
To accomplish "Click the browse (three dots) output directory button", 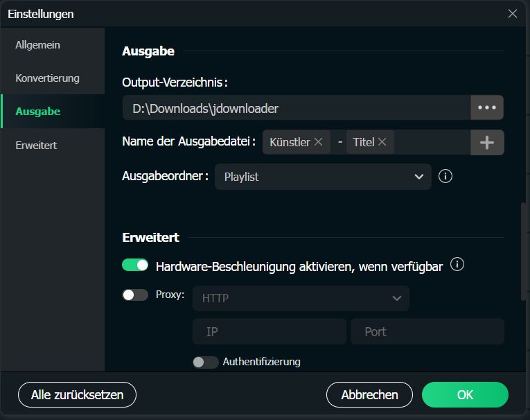I will click(x=486, y=108).
